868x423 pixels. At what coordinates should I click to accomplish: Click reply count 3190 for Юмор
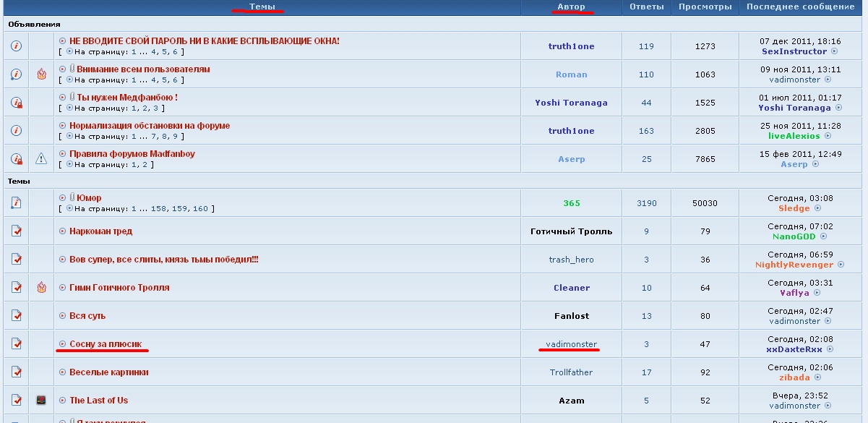[646, 203]
